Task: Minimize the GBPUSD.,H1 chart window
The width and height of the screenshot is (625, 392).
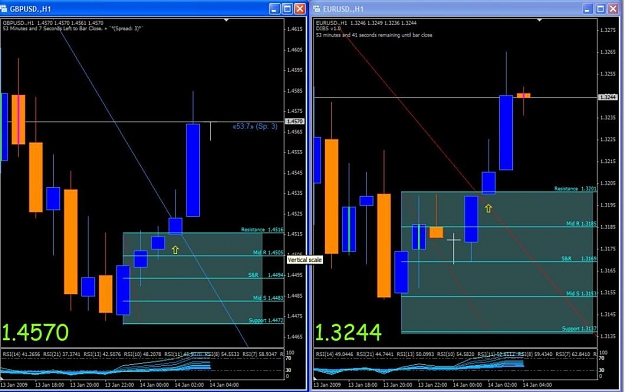Action: pyautogui.click(x=274, y=9)
